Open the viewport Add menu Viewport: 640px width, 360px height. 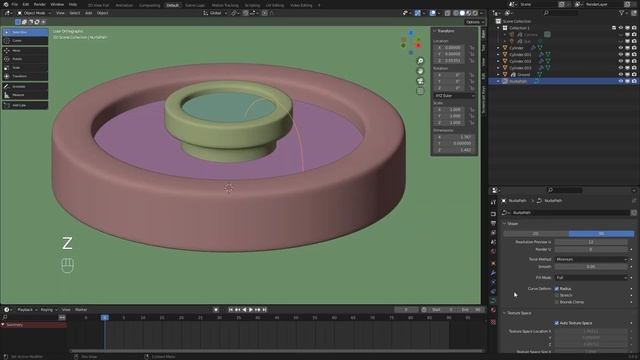(89, 13)
